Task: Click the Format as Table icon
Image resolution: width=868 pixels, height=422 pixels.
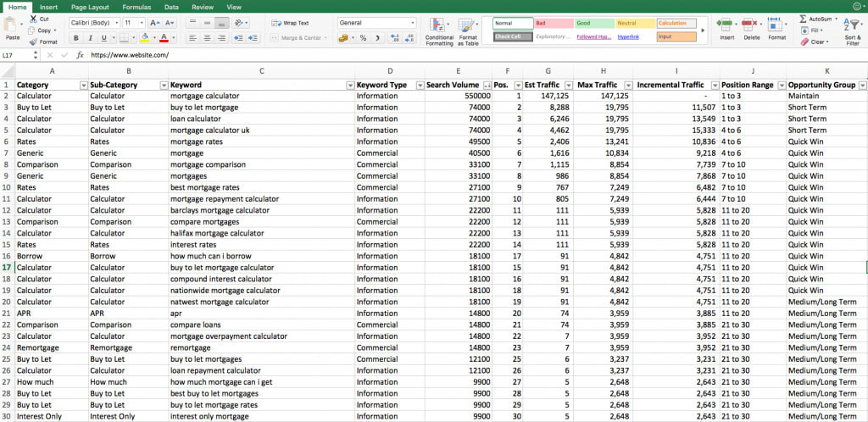Action: (x=468, y=26)
